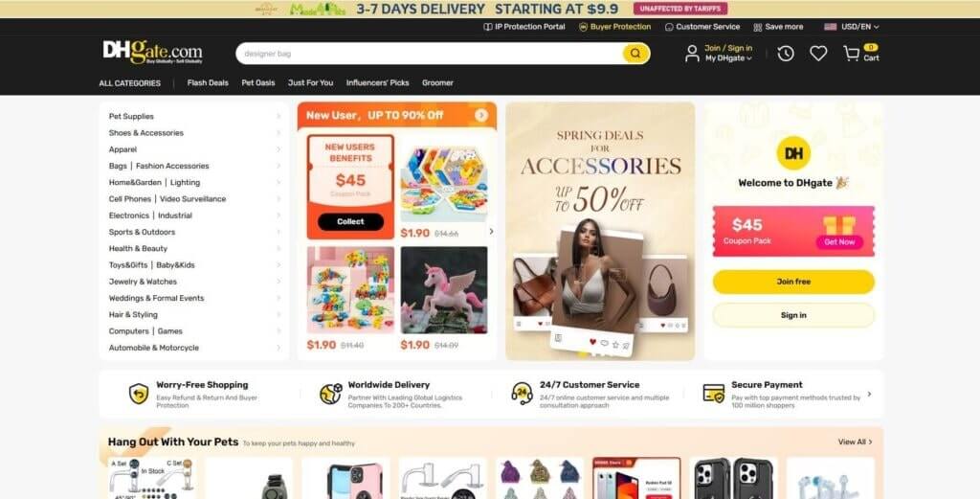
Task: Click the round arrow on New User banner
Action: click(481, 115)
